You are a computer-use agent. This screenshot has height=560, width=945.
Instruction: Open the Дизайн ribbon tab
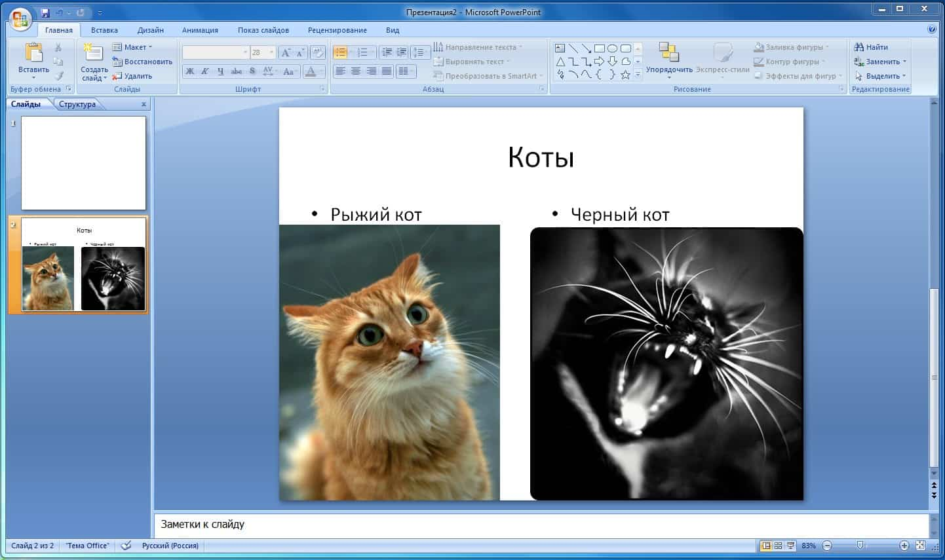(x=151, y=30)
